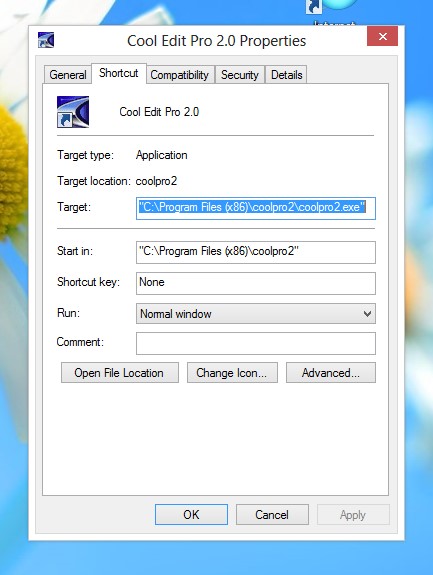433x575 pixels.
Task: Click the 'Cool Edit Pro 2.0 Properties' window title
Action: [216, 41]
